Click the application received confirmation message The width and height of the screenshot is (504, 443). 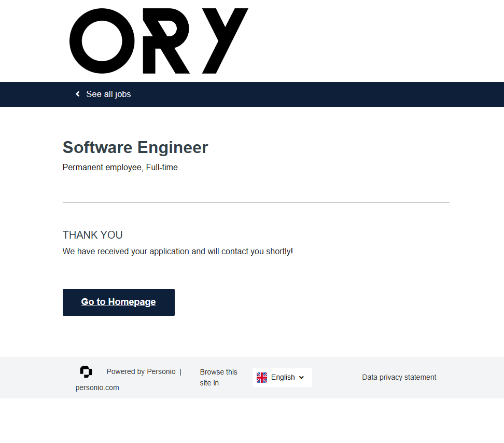[178, 251]
